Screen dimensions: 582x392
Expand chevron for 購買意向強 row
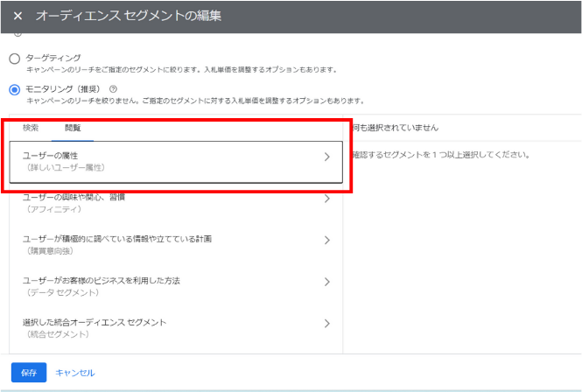(326, 240)
